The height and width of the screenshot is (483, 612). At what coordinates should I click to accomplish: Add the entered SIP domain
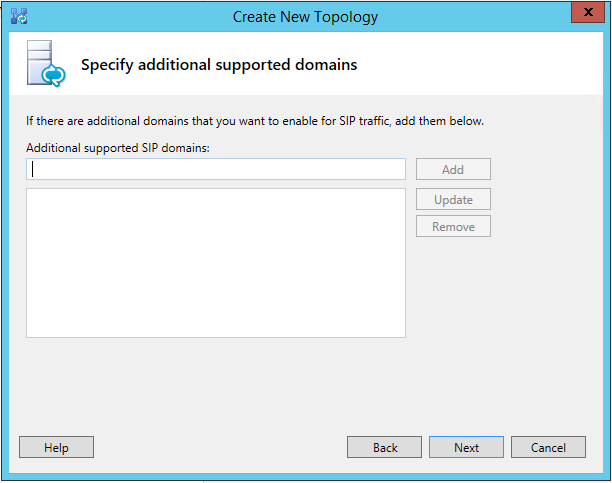point(453,169)
